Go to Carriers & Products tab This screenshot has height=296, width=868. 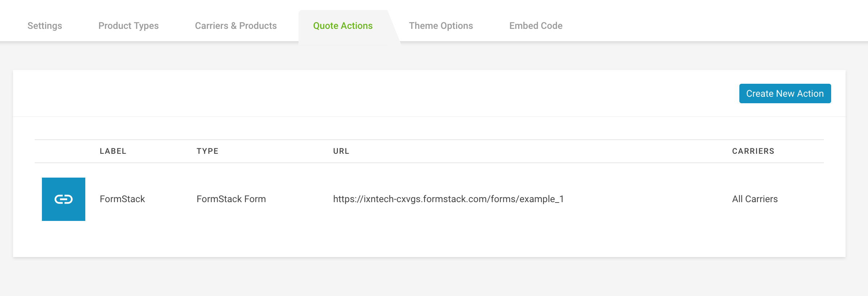click(x=236, y=26)
